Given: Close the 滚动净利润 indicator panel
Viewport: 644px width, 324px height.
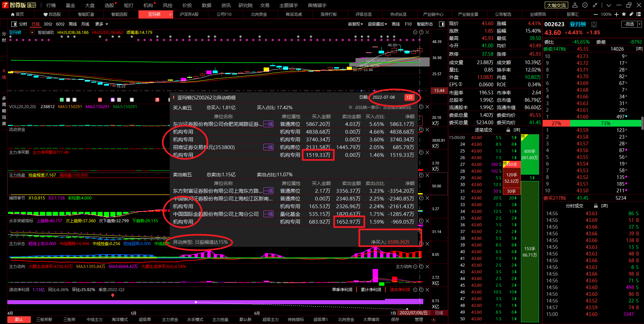Looking at the screenshot, I should 427,290.
